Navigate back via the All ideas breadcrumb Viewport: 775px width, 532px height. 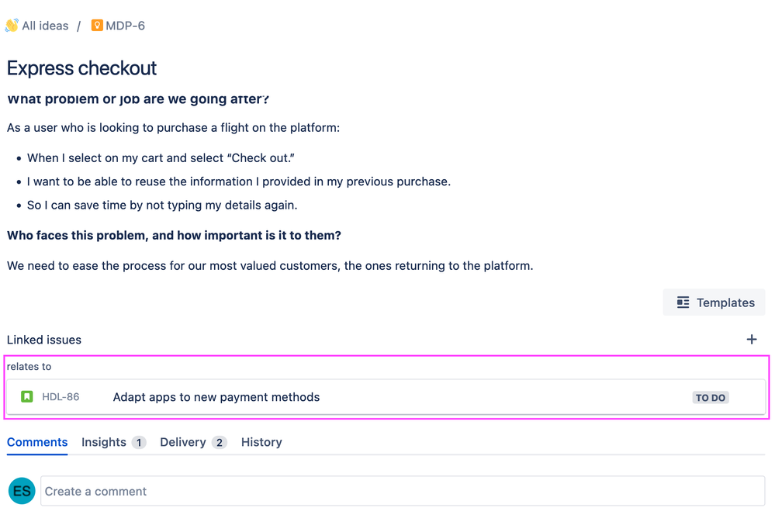44,25
